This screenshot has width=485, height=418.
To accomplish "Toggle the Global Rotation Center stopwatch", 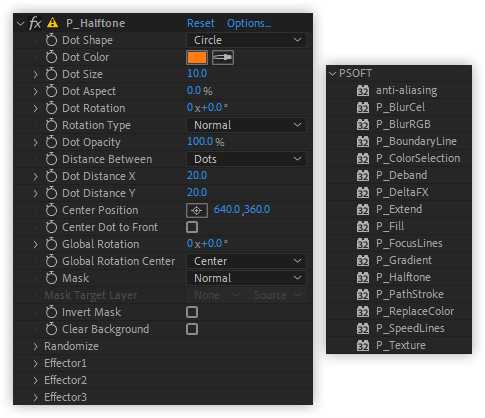I will click(x=51, y=261).
